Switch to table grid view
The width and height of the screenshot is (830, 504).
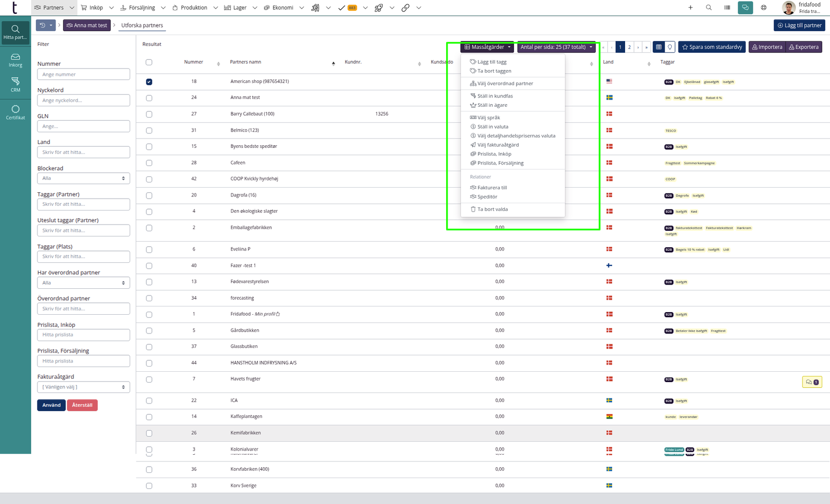click(659, 47)
